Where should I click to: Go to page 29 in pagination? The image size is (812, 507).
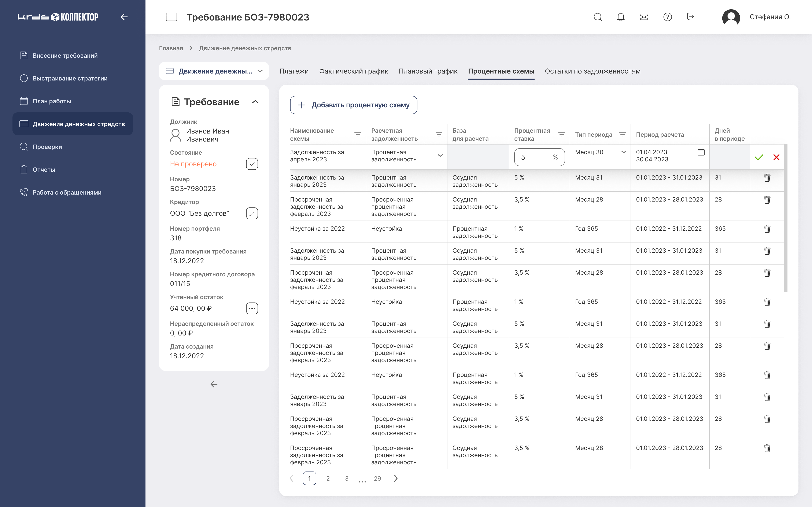point(377,478)
